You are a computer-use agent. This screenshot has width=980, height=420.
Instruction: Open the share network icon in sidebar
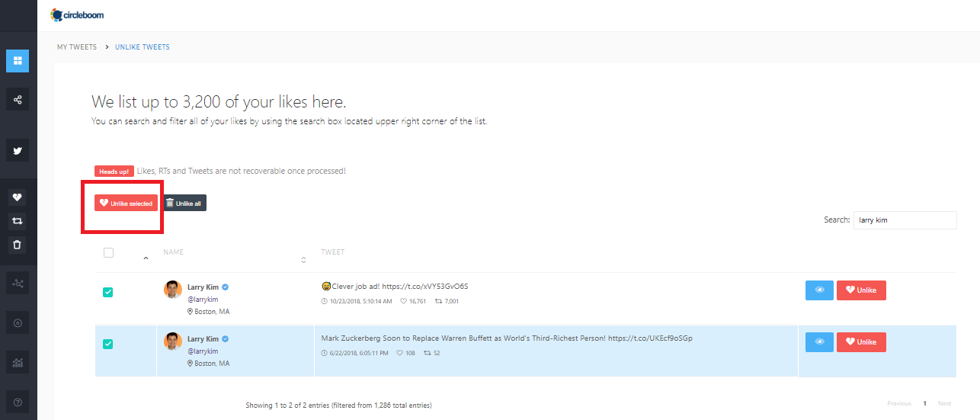coord(18,99)
